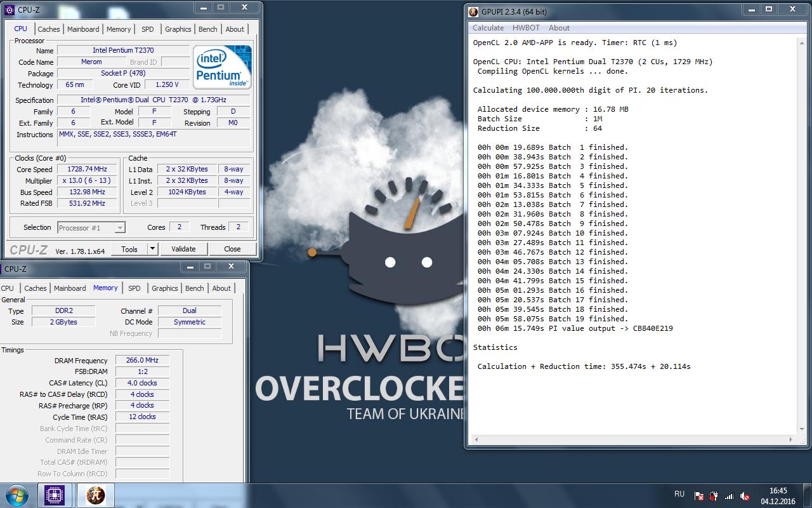
Task: Click the Close button in CPU-Z
Action: (232, 249)
